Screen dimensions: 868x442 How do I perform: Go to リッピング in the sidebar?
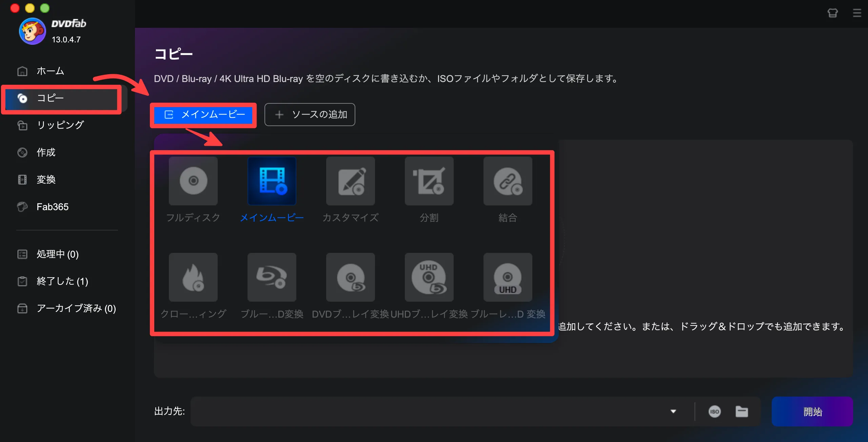point(60,125)
